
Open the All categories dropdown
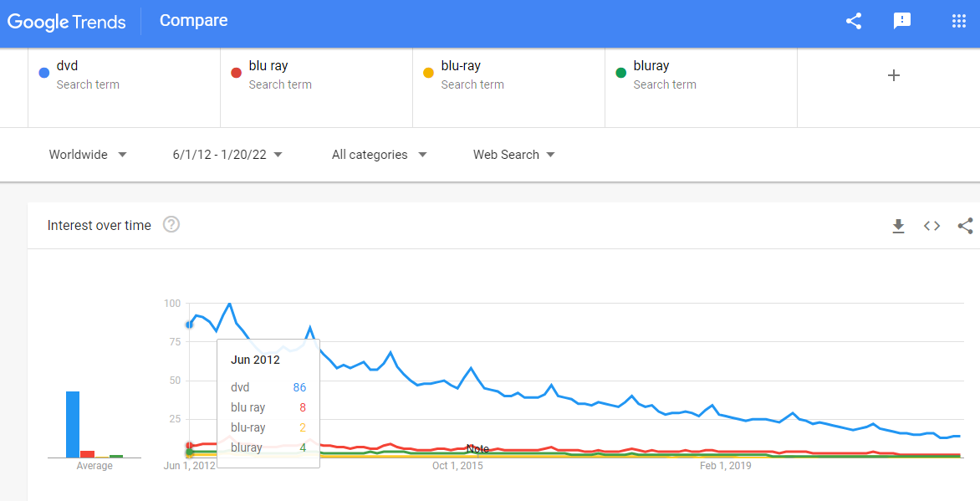point(379,155)
